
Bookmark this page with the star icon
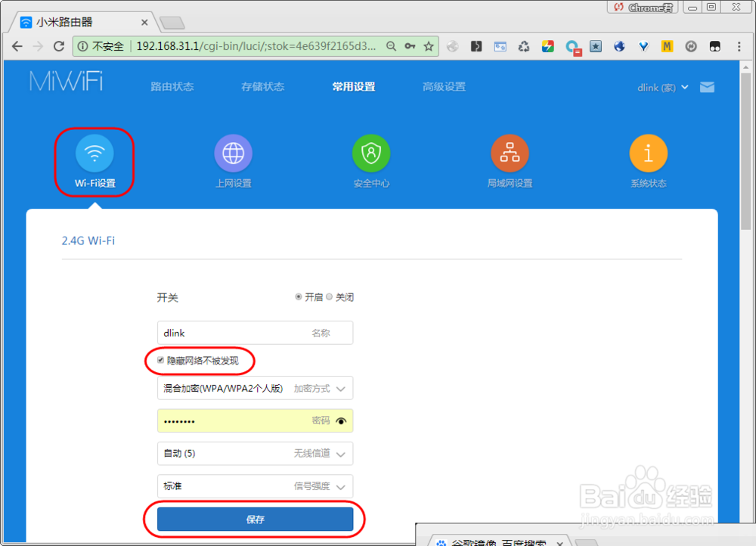[x=429, y=46]
